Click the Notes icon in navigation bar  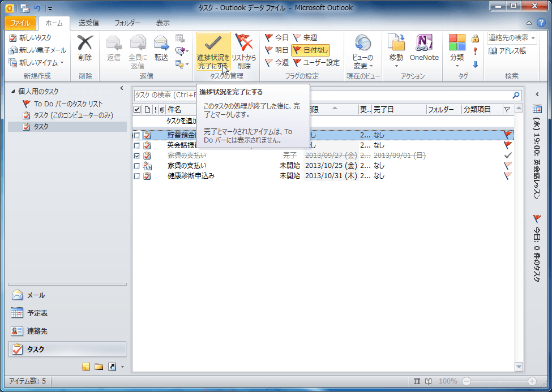tap(86, 367)
